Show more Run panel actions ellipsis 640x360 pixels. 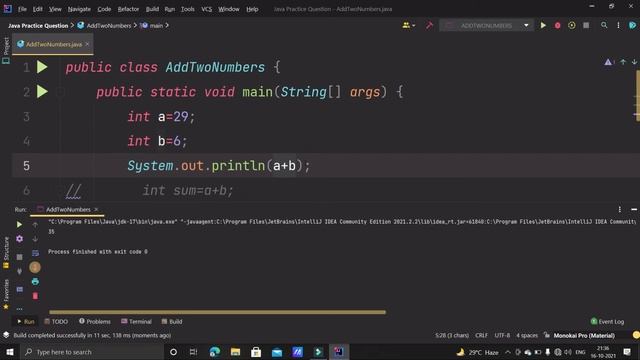click(x=19, y=309)
